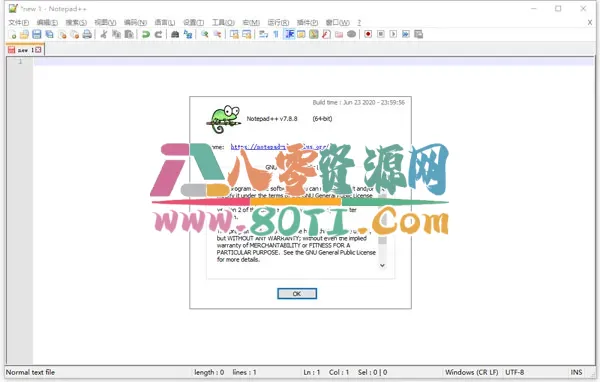The height and width of the screenshot is (382, 600).
Task: Open the ? help menu
Action: point(359,23)
